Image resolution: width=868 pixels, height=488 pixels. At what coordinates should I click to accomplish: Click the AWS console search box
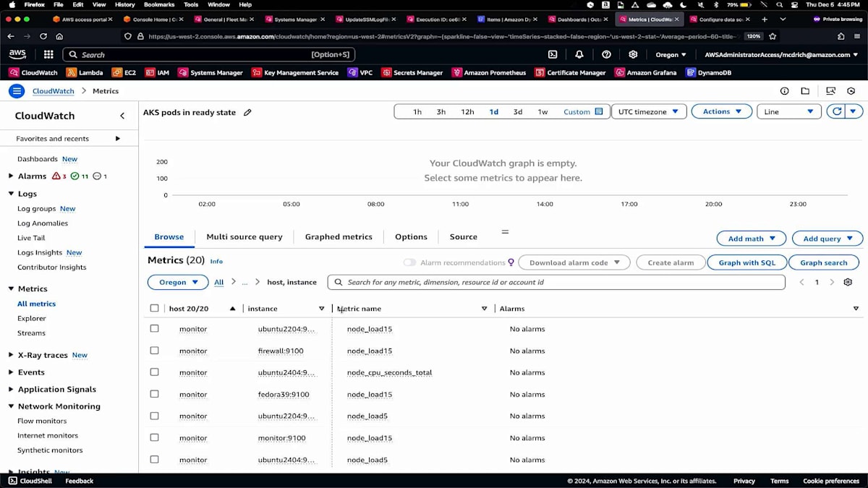click(209, 54)
